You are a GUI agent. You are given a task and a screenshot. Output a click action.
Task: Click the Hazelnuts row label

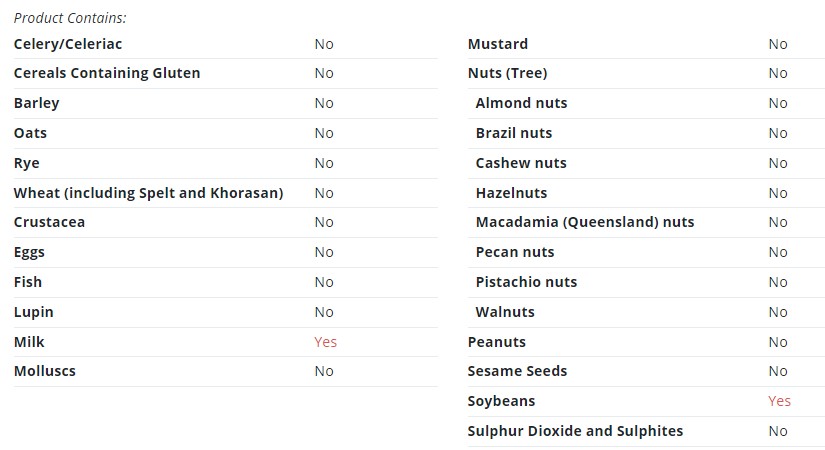point(511,193)
